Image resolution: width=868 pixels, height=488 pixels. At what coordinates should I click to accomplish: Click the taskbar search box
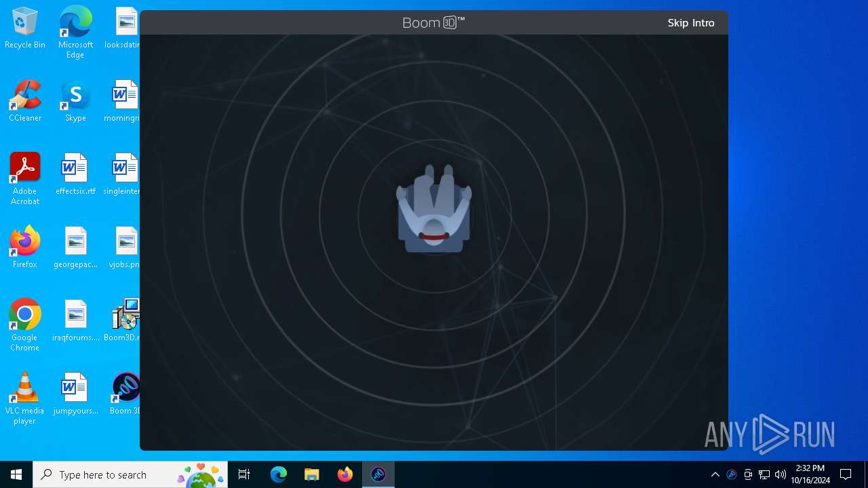coord(130,474)
